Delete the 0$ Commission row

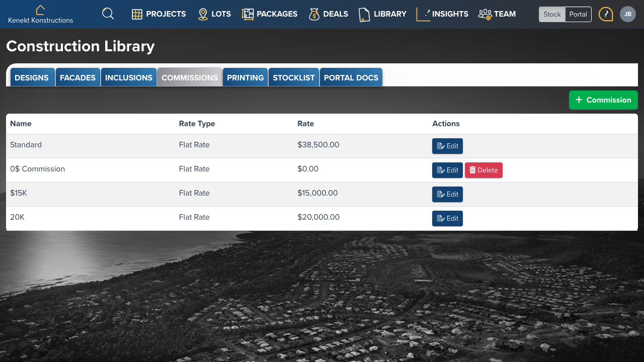click(x=484, y=170)
